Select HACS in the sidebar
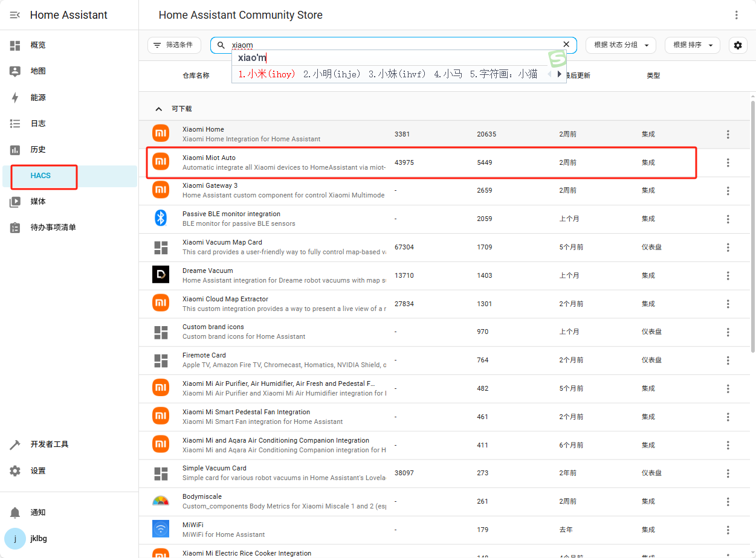756x558 pixels. pos(69,176)
